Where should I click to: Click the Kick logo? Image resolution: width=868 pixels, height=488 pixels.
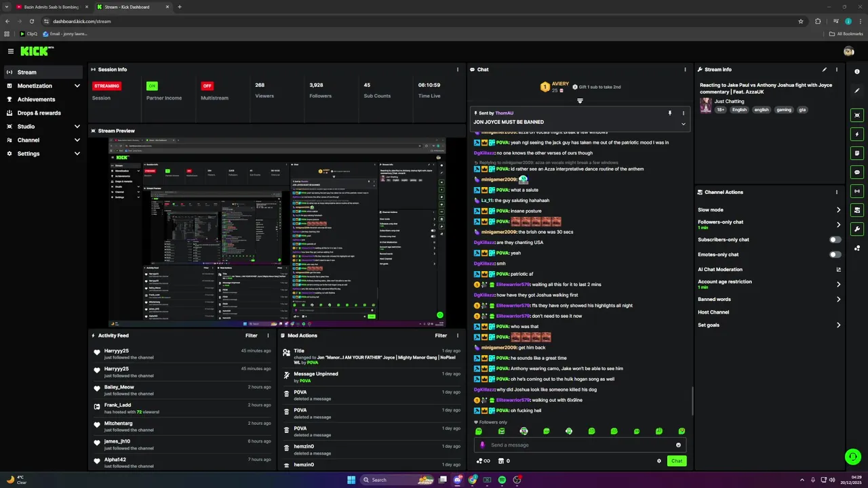[37, 51]
